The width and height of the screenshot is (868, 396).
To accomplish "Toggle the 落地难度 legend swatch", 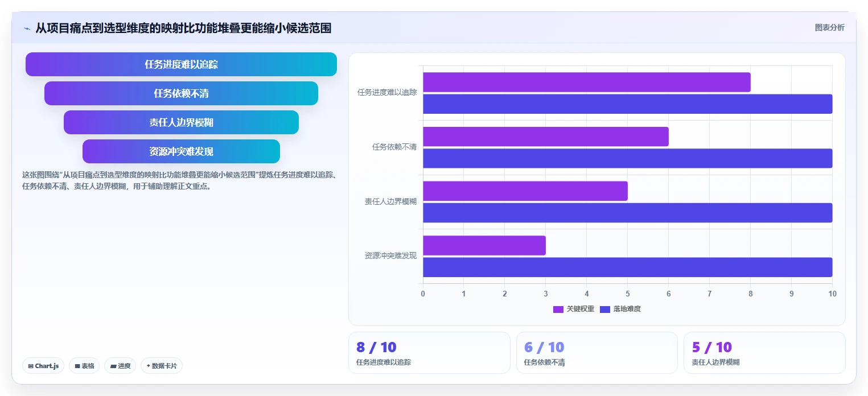I will tap(605, 309).
